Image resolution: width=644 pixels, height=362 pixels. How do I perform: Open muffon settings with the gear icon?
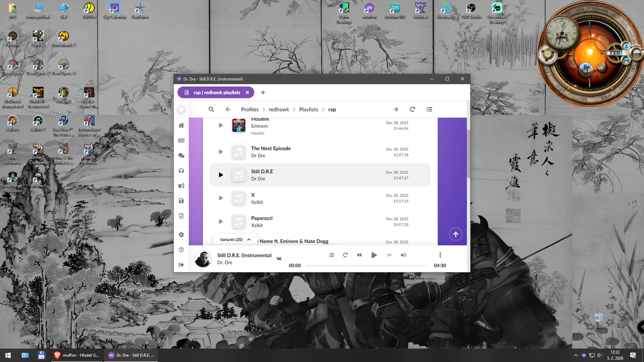coord(181,234)
